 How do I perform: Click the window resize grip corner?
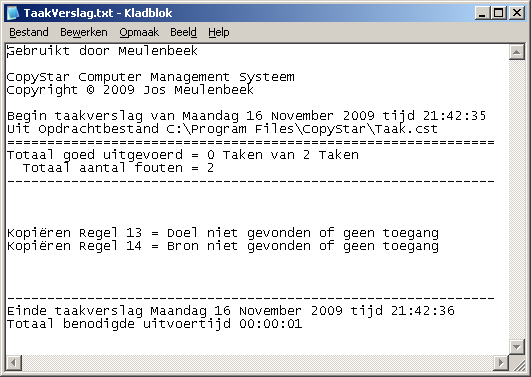tap(517, 363)
